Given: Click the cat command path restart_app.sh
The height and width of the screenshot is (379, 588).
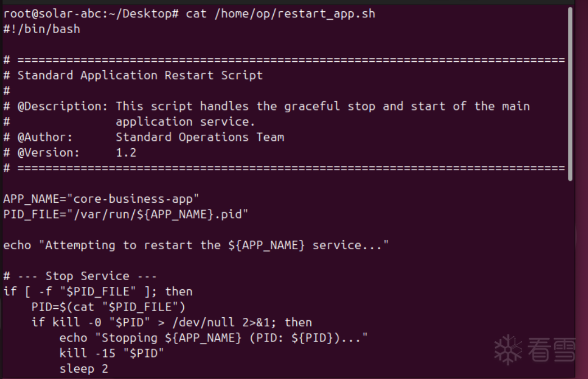Looking at the screenshot, I should point(295,14).
